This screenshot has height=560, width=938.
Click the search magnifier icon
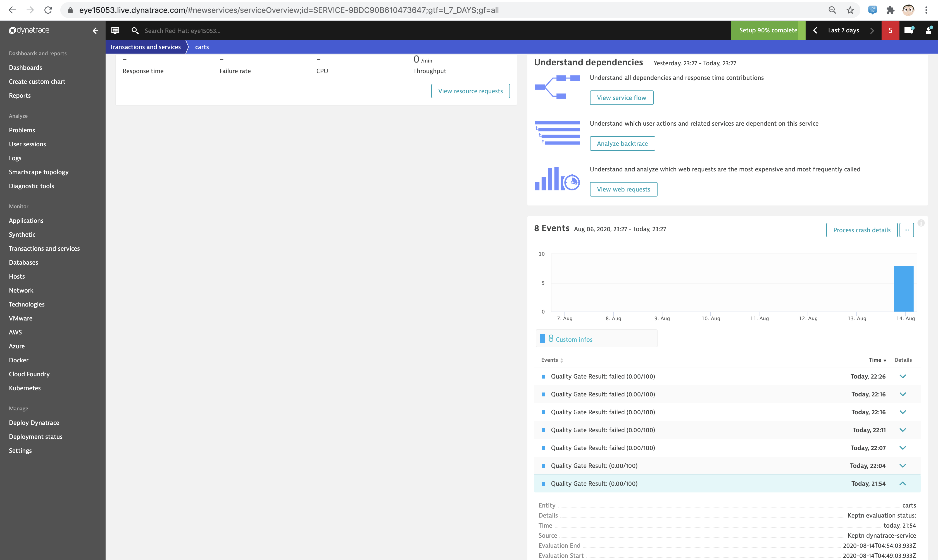135,30
